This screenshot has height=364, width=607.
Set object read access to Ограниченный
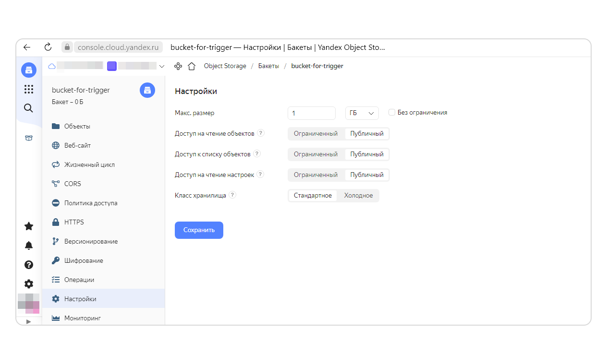(x=316, y=134)
